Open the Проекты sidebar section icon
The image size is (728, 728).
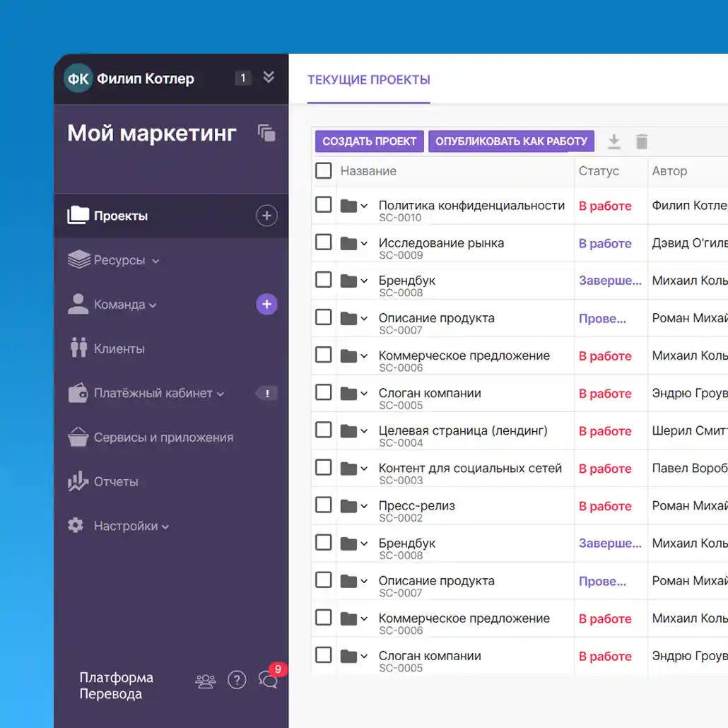pyautogui.click(x=78, y=216)
